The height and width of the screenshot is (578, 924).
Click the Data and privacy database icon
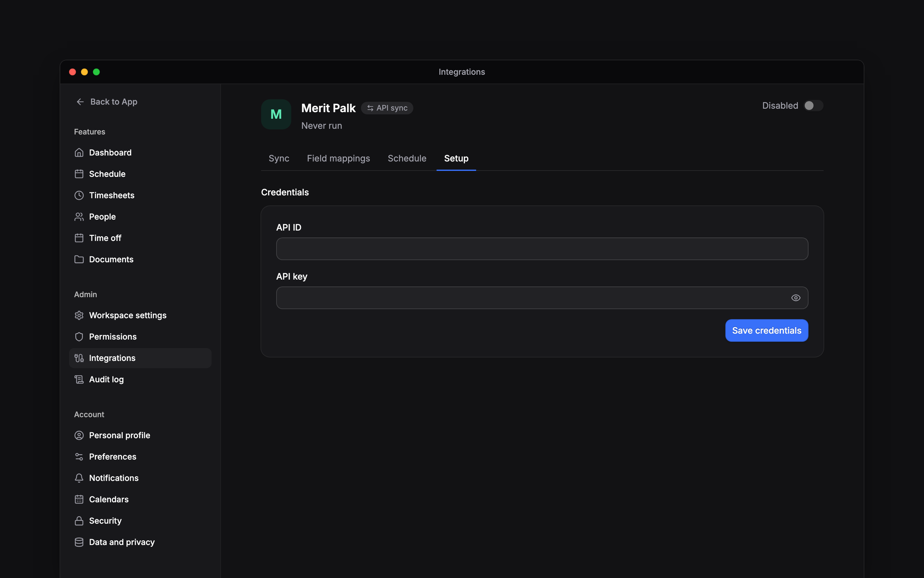pyautogui.click(x=79, y=543)
